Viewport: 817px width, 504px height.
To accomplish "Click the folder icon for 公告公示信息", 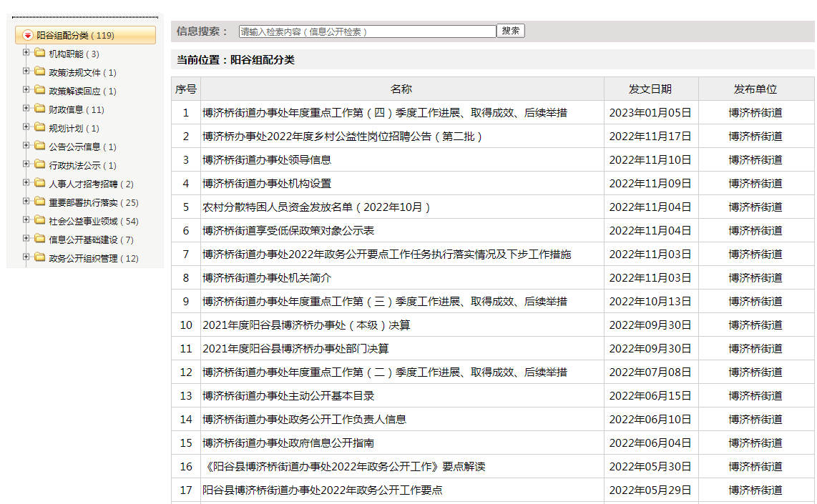I will click(x=39, y=146).
